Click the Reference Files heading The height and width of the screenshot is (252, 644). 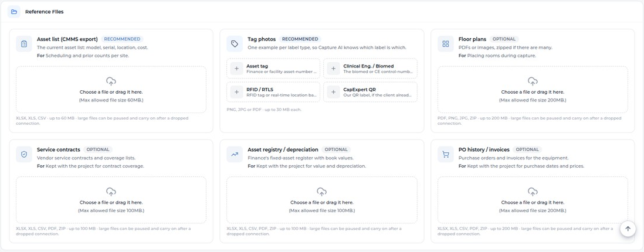pyautogui.click(x=45, y=12)
